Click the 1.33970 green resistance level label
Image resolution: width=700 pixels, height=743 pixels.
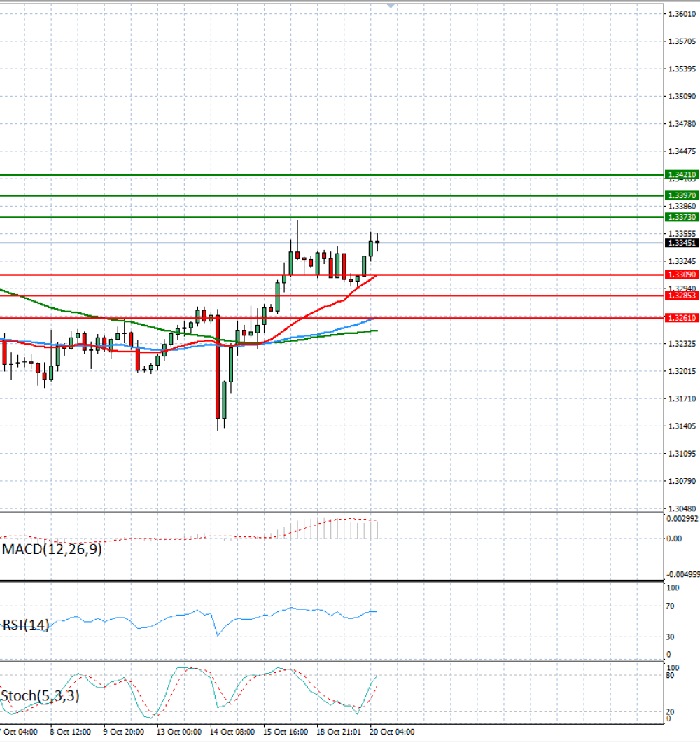682,195
